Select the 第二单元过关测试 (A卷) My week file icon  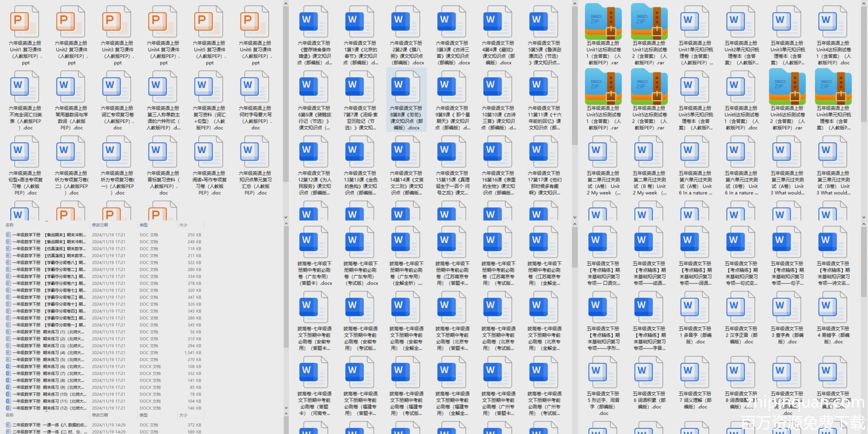point(603,151)
